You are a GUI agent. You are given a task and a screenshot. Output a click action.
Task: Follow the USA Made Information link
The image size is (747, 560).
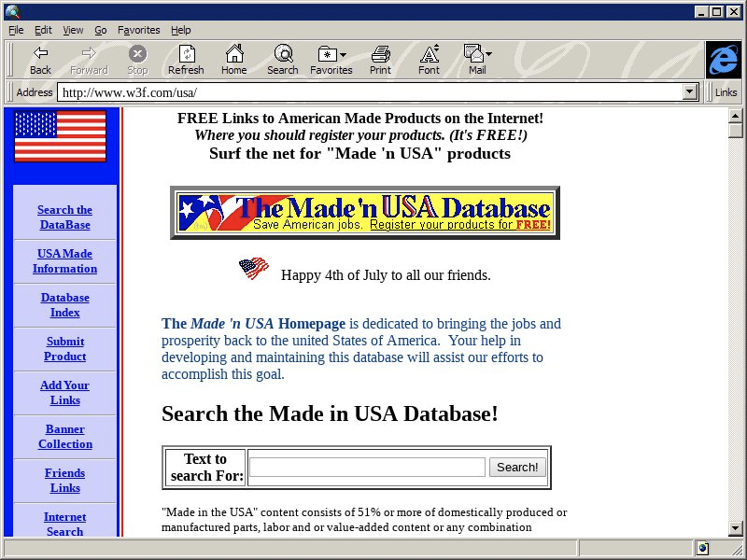coord(64,261)
